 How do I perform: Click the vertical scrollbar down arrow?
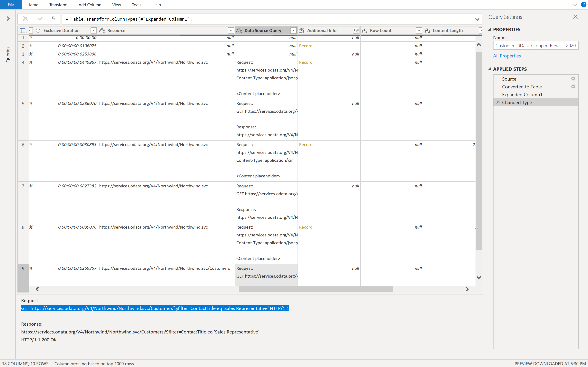click(479, 277)
